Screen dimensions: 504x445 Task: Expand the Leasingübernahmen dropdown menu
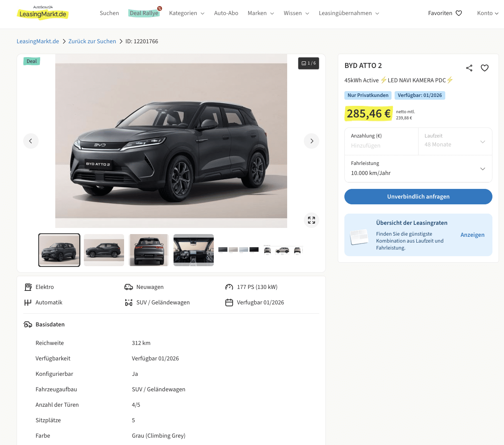pyautogui.click(x=349, y=13)
